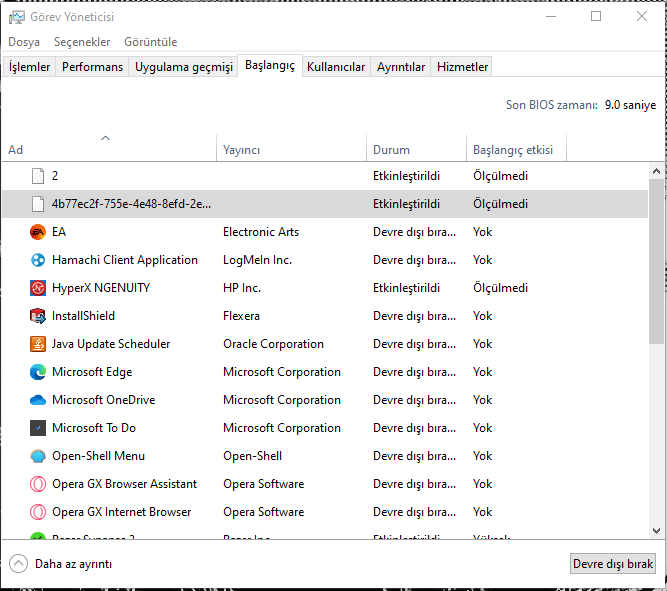Click the Task Manager title bar icon
The image size is (667, 591).
pos(17,17)
